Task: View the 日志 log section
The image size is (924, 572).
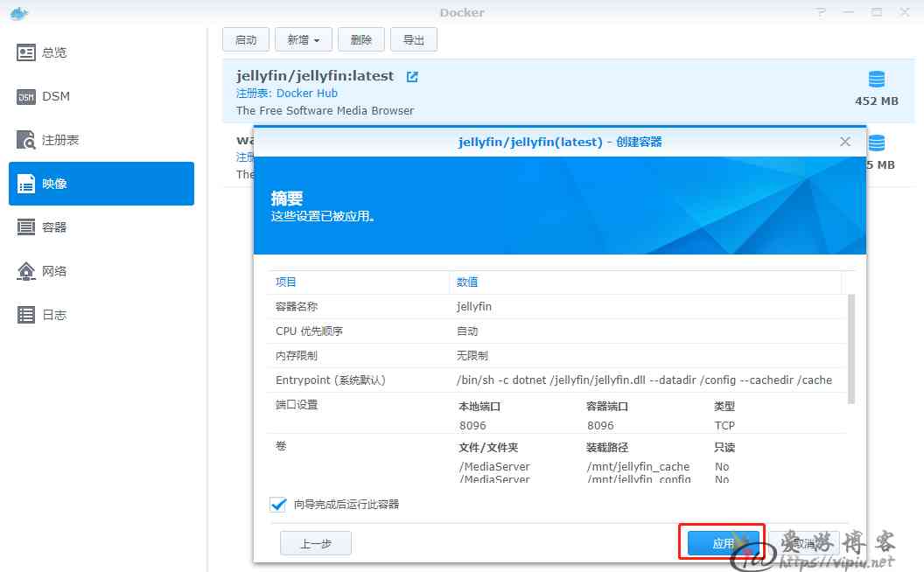Action: [x=101, y=315]
